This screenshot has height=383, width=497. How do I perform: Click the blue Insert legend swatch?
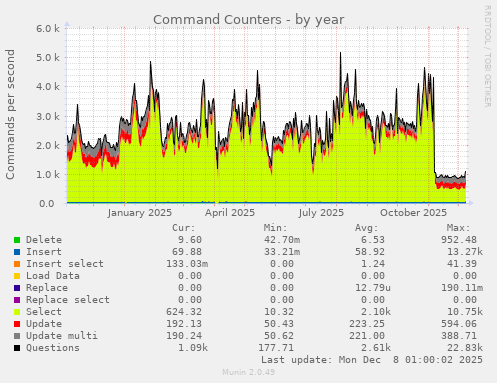tap(17, 252)
